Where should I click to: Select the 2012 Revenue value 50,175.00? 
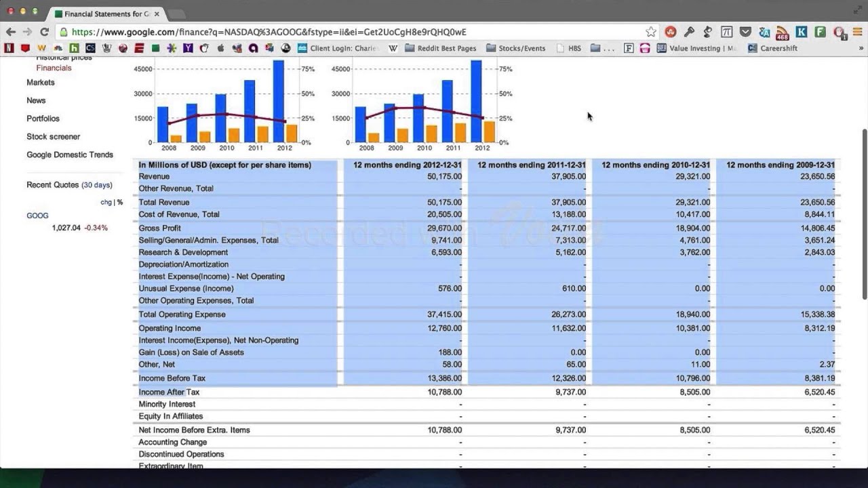(x=445, y=176)
